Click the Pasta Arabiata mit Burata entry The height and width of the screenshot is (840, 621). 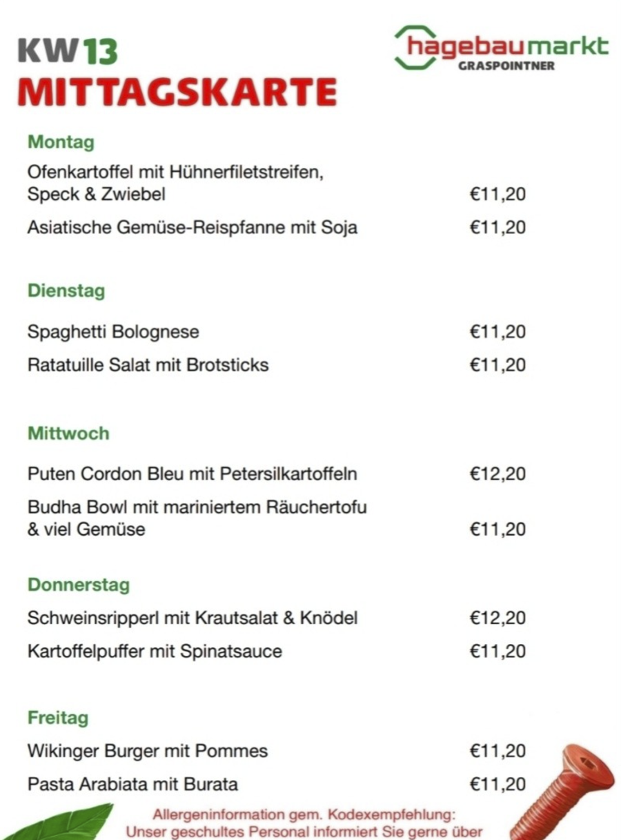(x=132, y=784)
